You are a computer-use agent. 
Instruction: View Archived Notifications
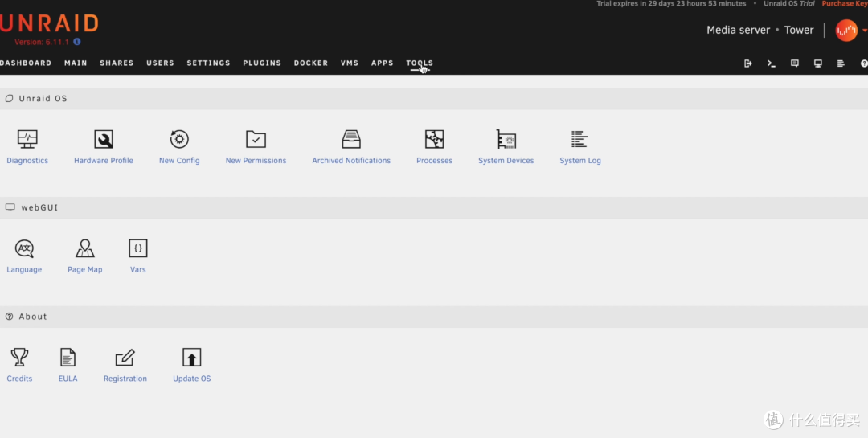click(x=351, y=140)
